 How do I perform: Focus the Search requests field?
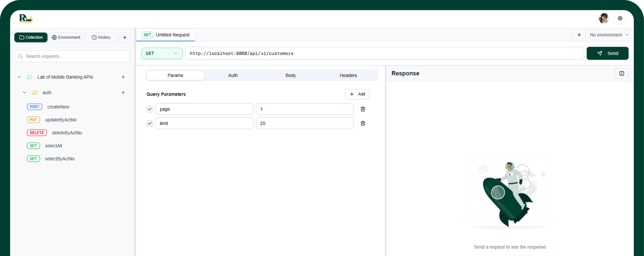coord(72,56)
